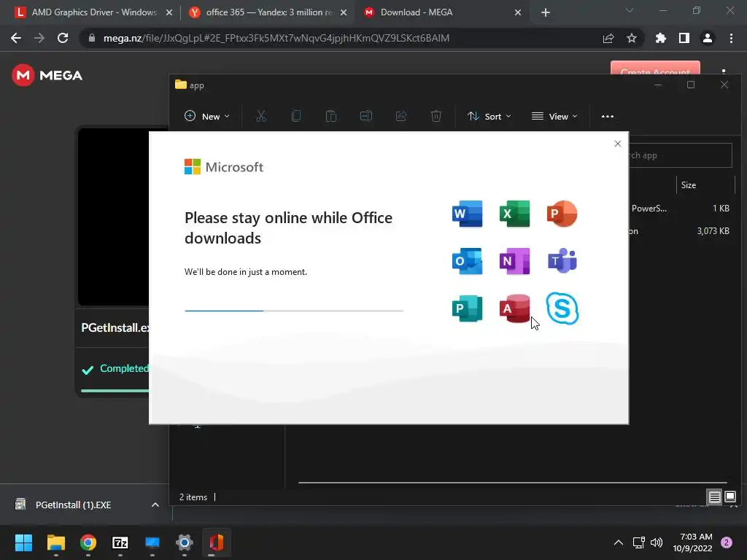This screenshot has width=747, height=560.
Task: Click the Excel icon in Office installer
Action: [x=514, y=214]
